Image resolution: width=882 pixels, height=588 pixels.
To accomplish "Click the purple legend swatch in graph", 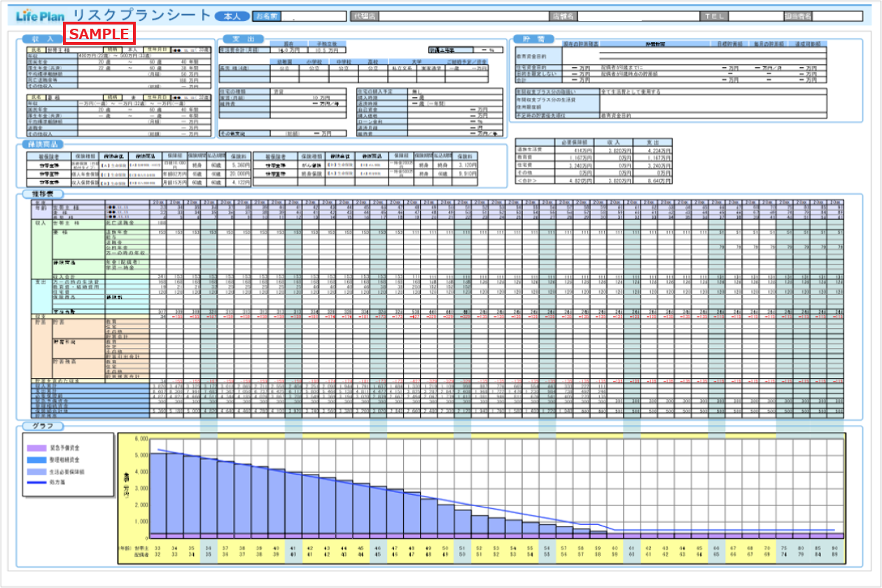I will point(34,447).
